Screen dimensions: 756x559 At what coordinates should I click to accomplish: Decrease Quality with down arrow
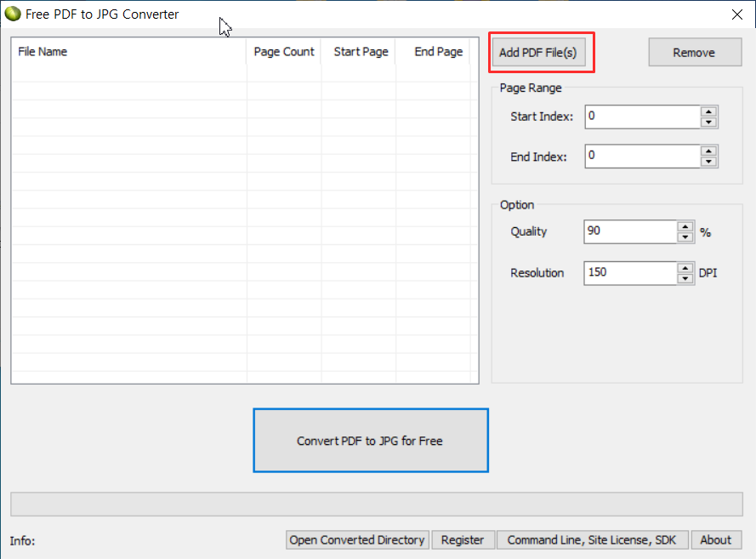tap(685, 237)
